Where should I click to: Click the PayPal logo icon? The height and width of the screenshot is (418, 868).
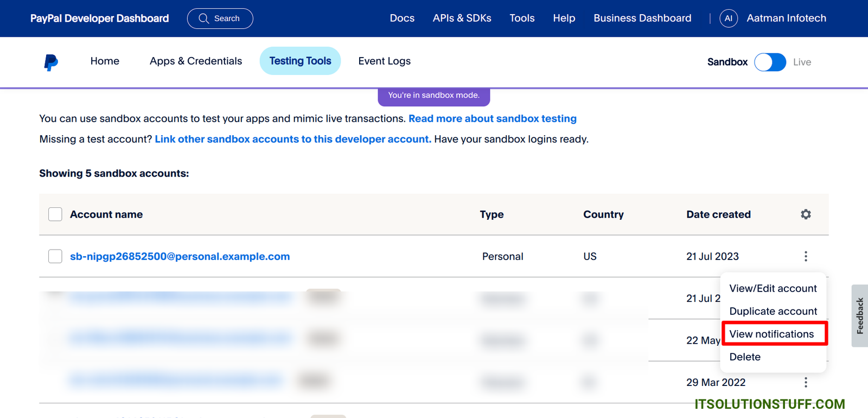pos(51,62)
